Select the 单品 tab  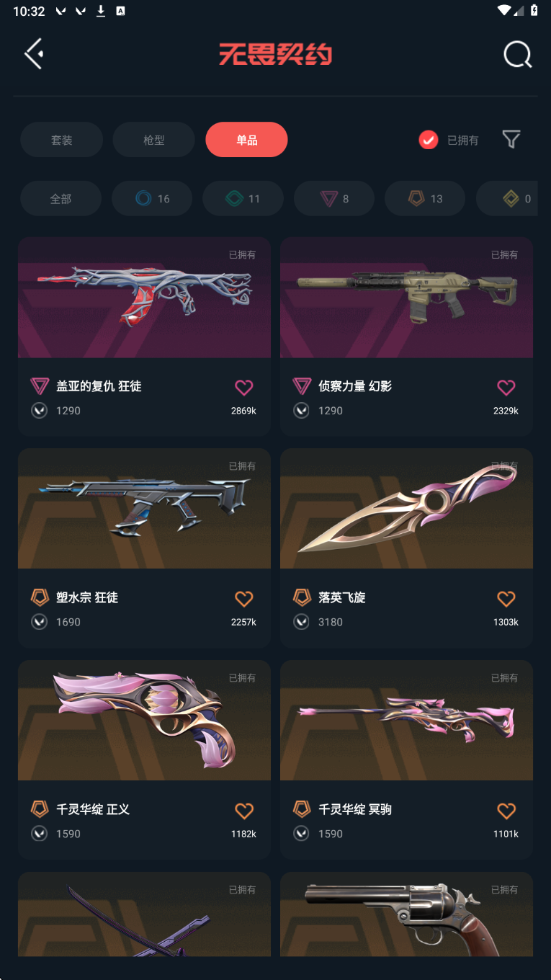point(246,140)
